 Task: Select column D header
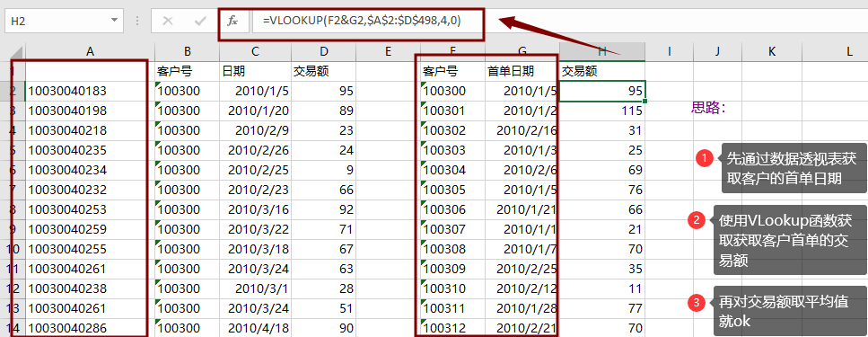pos(324,51)
